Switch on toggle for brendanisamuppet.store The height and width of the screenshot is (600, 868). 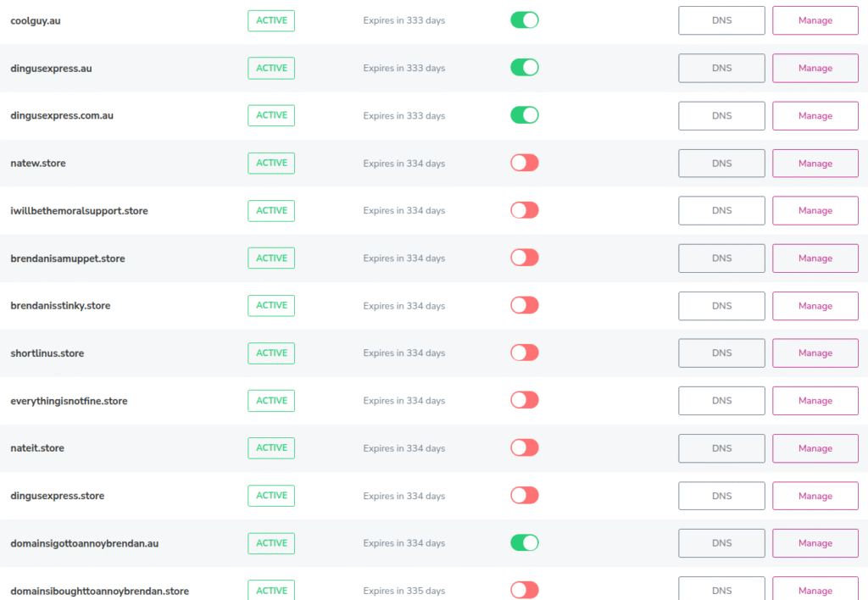[524, 258]
